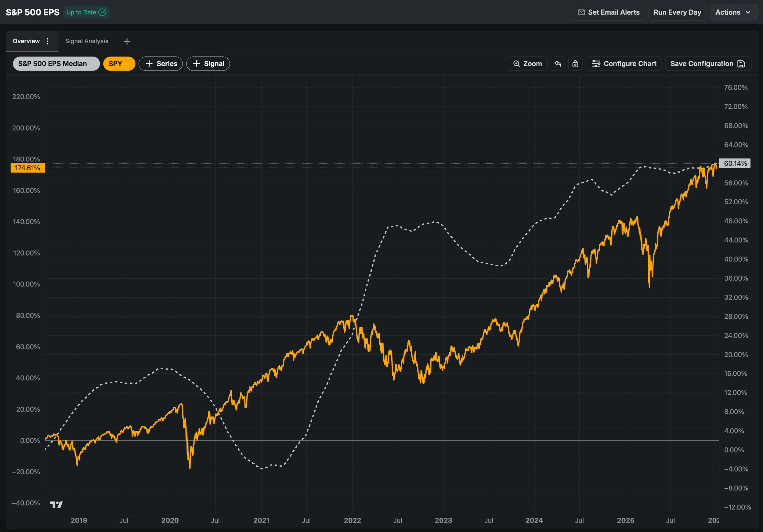Click Zoom magnifier button
Screen dimensions: 763x532
(527, 63)
